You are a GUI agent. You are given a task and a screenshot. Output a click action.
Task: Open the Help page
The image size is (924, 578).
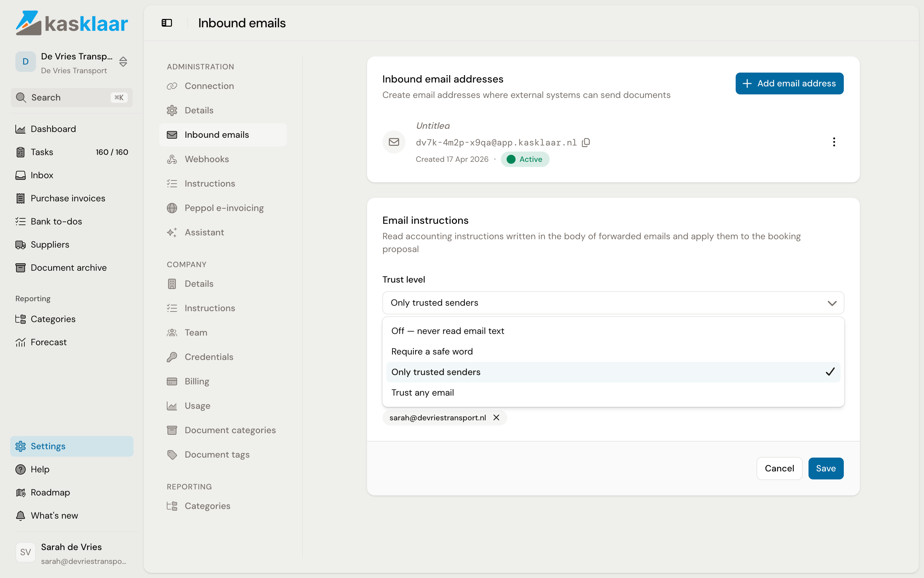tap(72, 469)
